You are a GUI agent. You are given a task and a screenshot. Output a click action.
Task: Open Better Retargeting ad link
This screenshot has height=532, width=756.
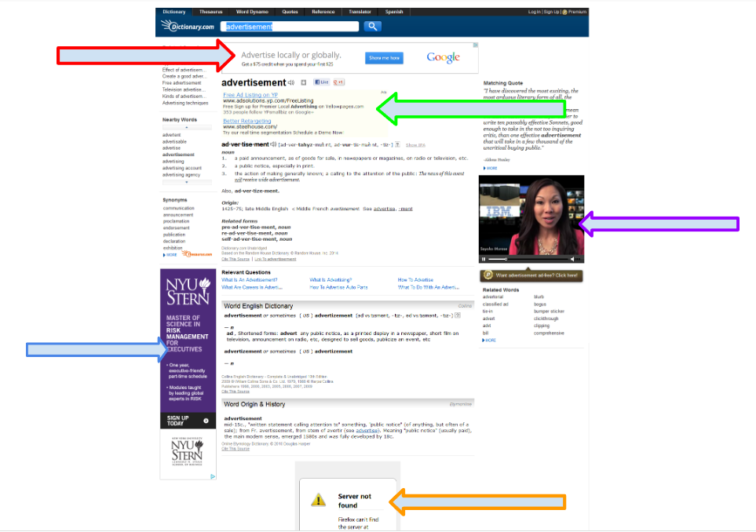[x=247, y=121]
